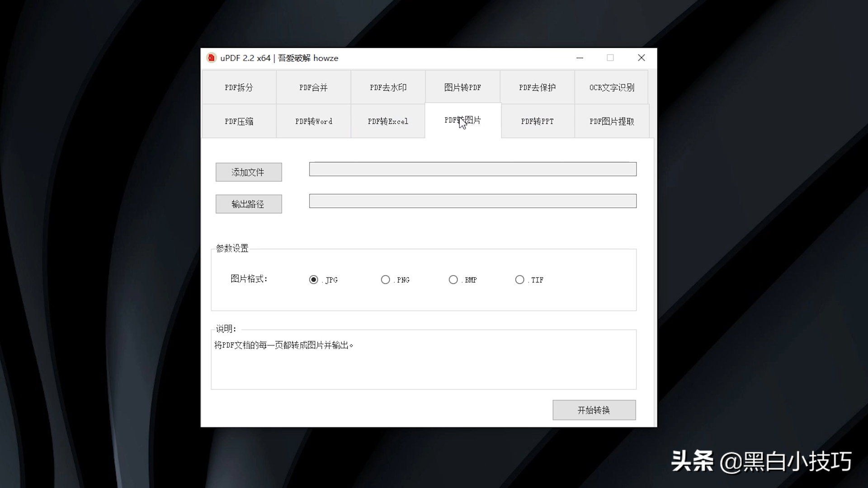This screenshot has height=488, width=868.
Task: Select the .BMP format radio button
Action: tap(453, 280)
